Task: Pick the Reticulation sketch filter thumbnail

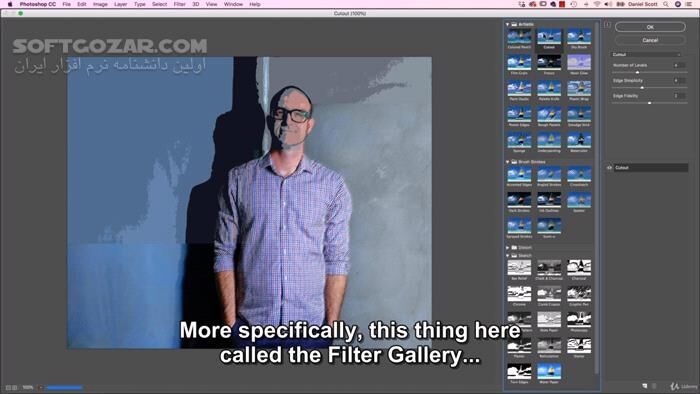Action: click(x=549, y=345)
